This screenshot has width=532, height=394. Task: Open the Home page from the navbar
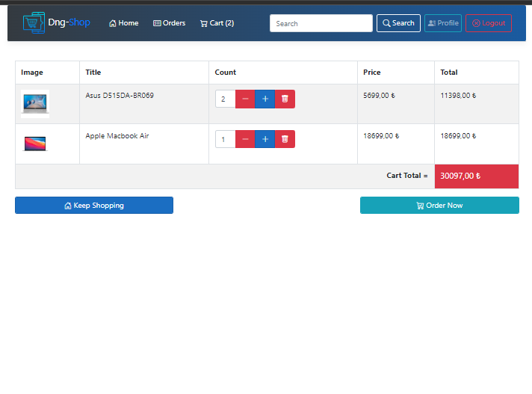click(124, 23)
